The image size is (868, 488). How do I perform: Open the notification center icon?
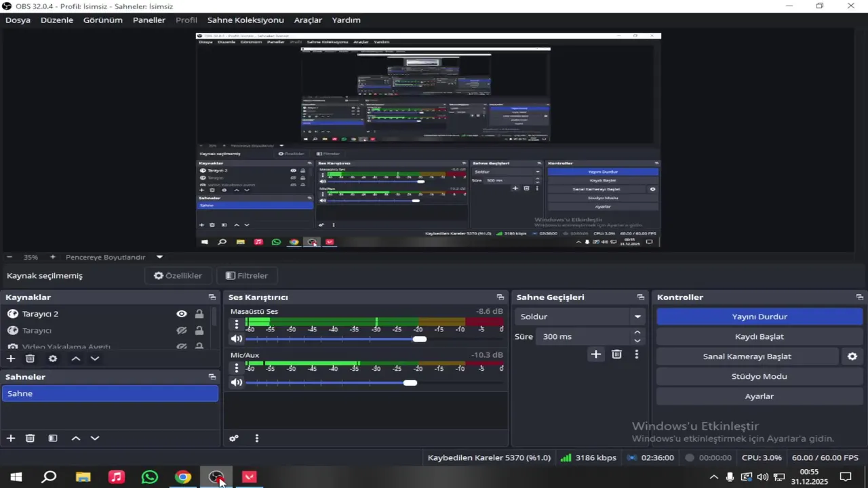846,477
